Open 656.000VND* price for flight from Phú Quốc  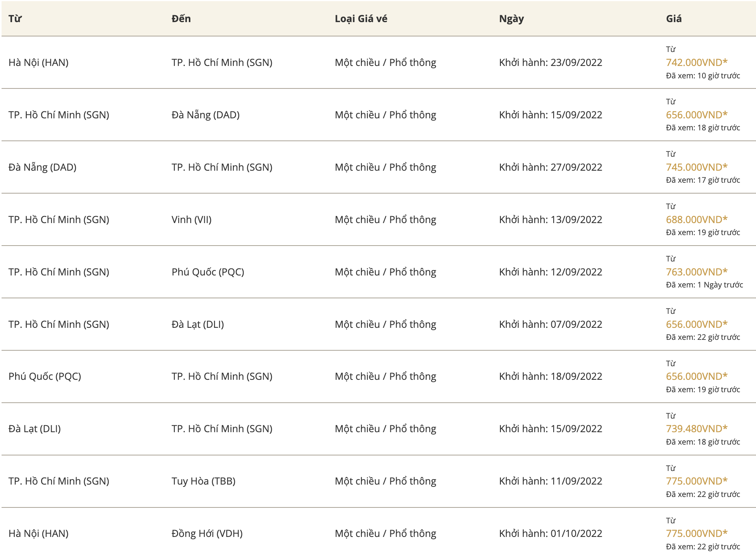pos(697,376)
